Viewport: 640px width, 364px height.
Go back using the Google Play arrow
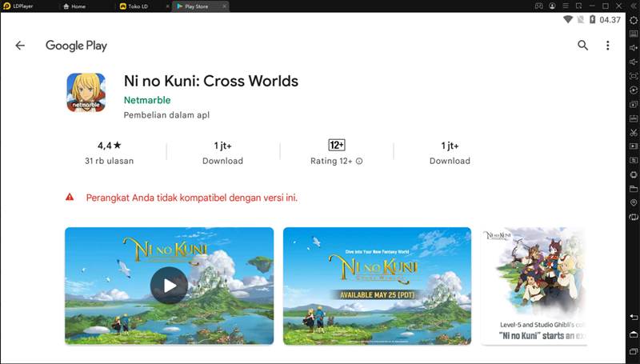[20, 46]
